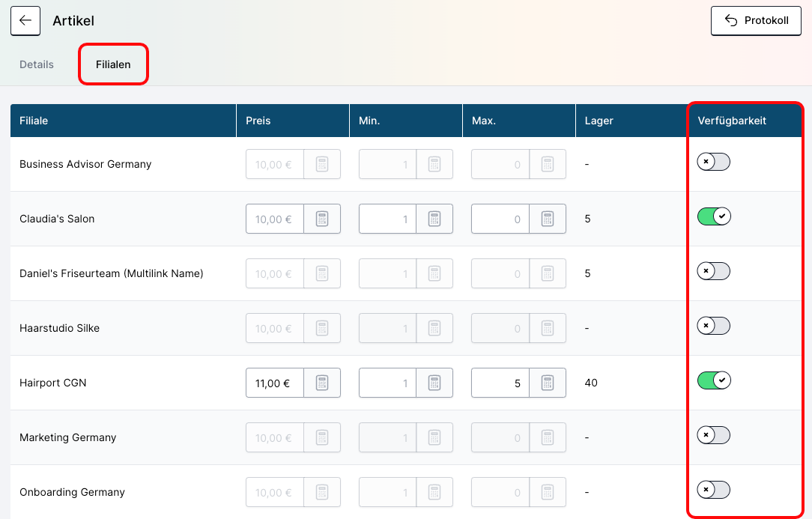Open calculator for Hairport CGN Min. field
Screen dimensions: 812x519
[x=434, y=383]
